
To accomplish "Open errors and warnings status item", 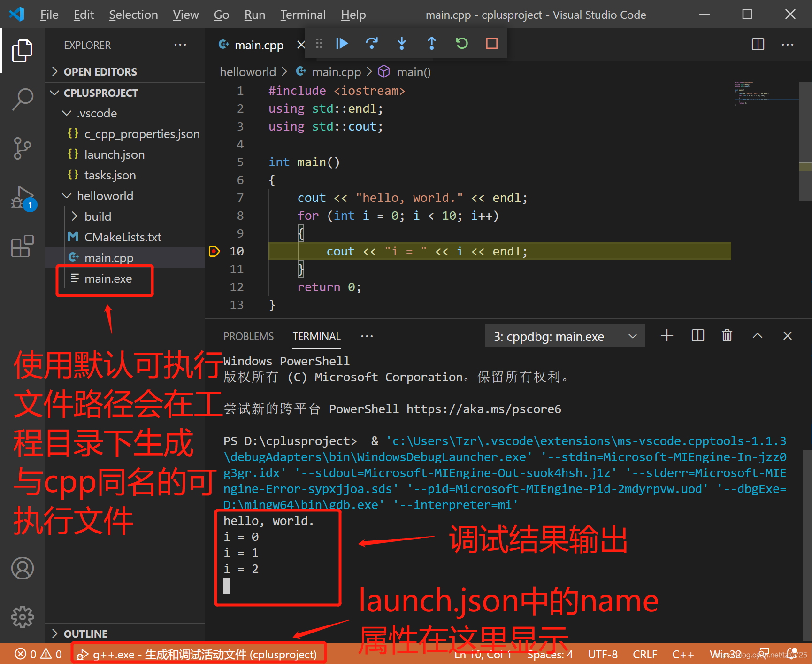I will (x=38, y=654).
